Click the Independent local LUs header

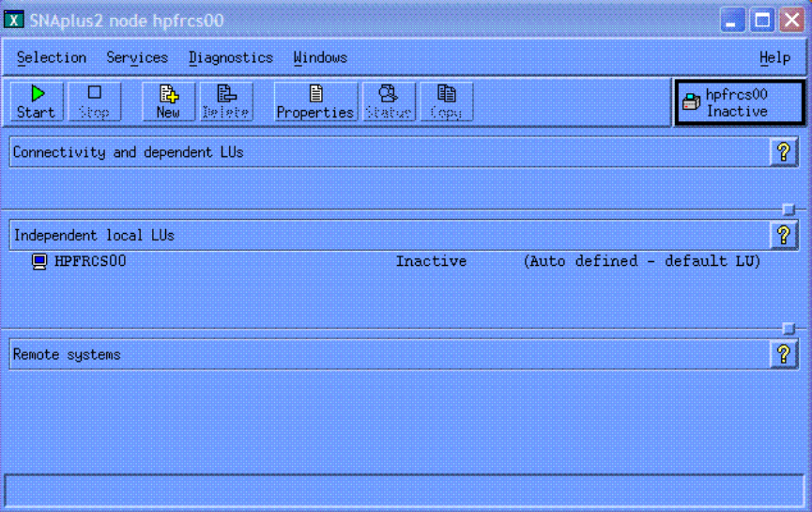(x=390, y=235)
